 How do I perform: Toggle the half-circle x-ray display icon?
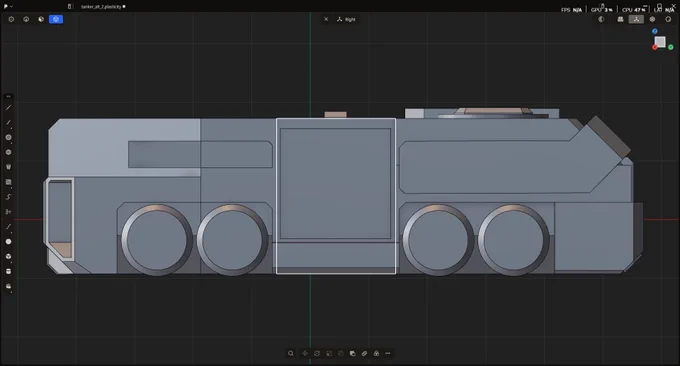click(x=601, y=19)
